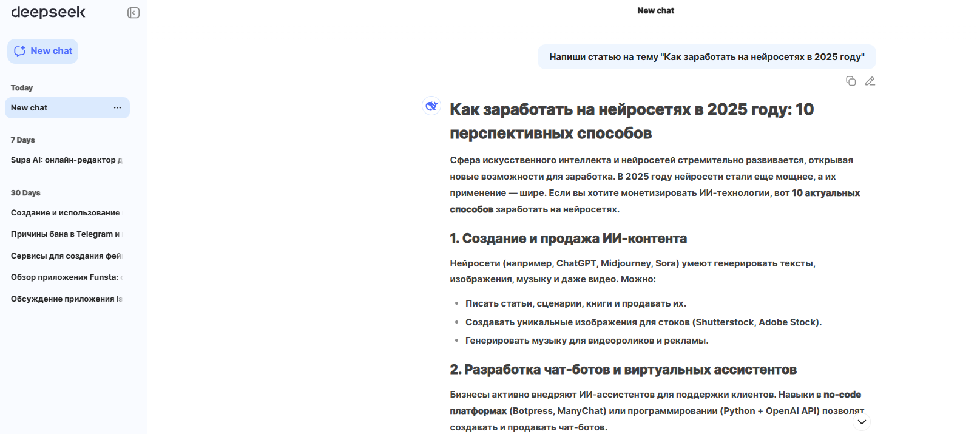Collapse the sidebar using the toggle icon
The image size is (980, 434).
tap(133, 13)
